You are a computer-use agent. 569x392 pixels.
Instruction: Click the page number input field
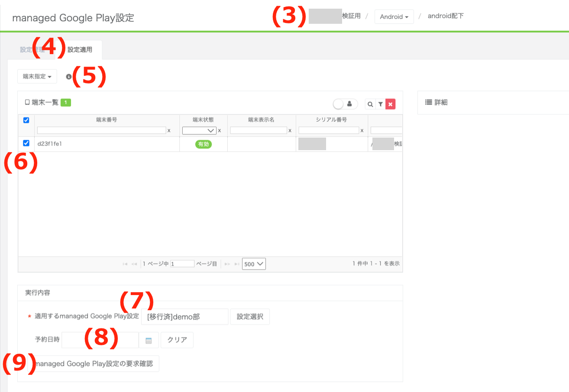coord(182,263)
